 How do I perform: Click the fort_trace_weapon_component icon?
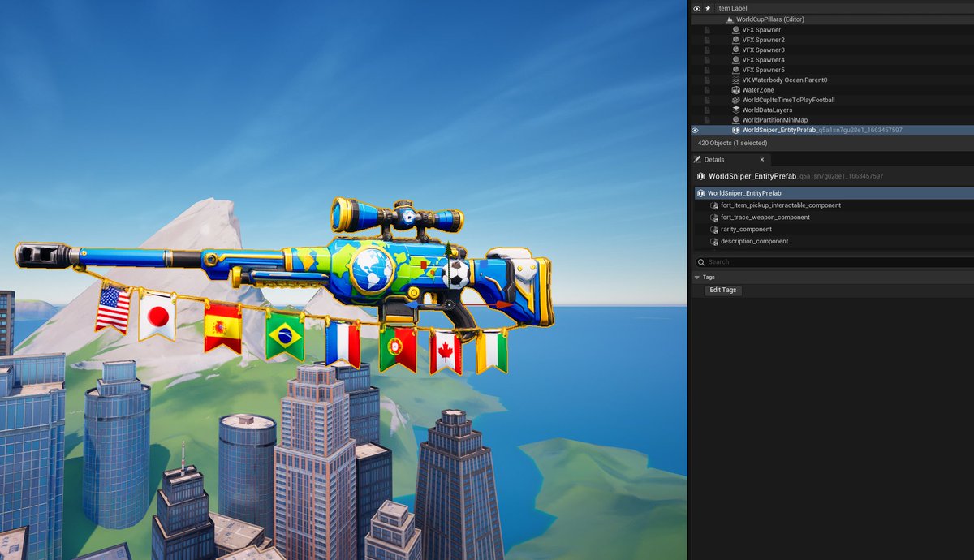(714, 218)
